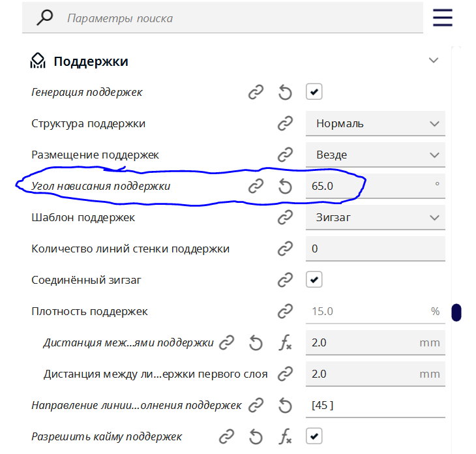
Task: Click the Количество линий стенки поддержки field
Action: 375,249
